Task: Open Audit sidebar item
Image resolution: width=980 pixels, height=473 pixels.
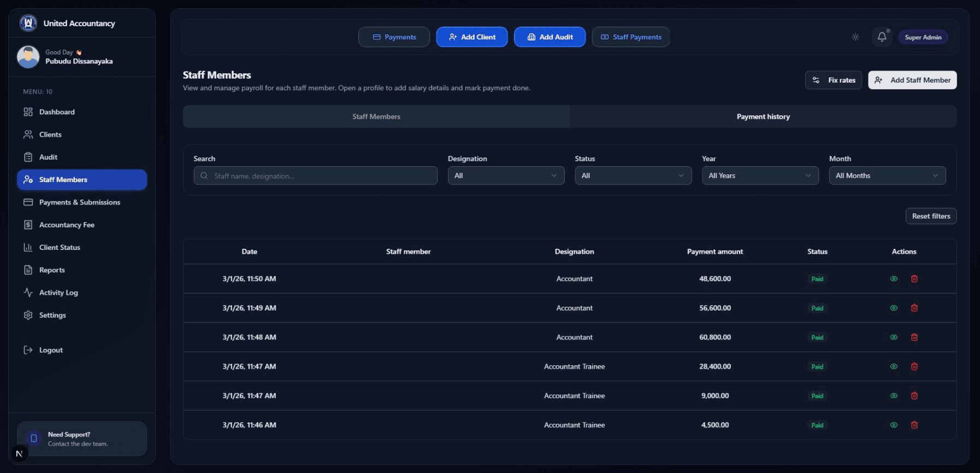Action: 82,157
